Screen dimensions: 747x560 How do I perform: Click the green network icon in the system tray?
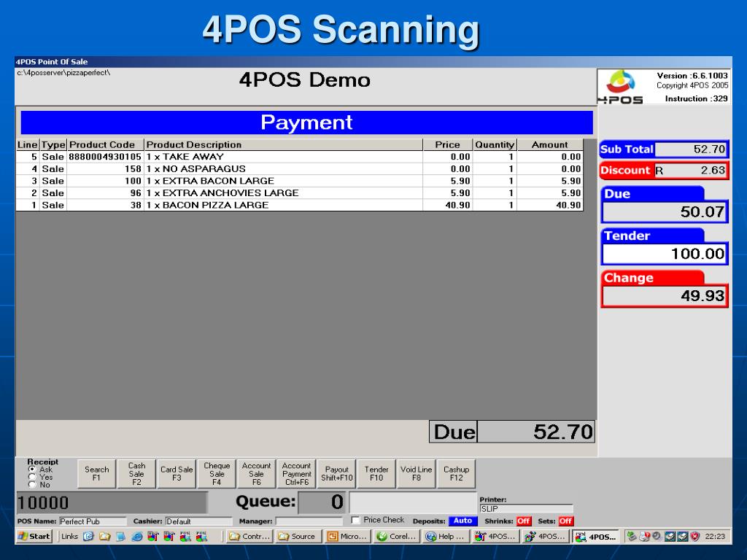[x=632, y=537]
